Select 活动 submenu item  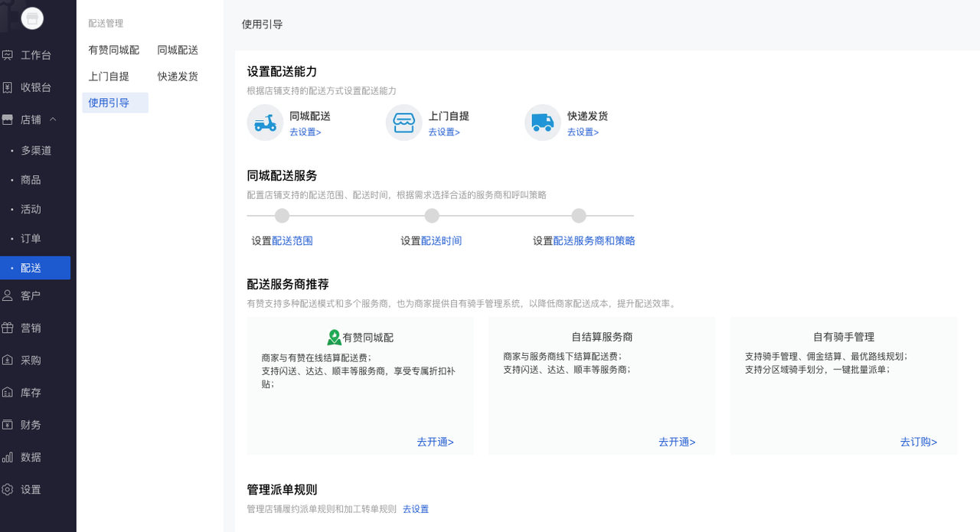tap(31, 209)
